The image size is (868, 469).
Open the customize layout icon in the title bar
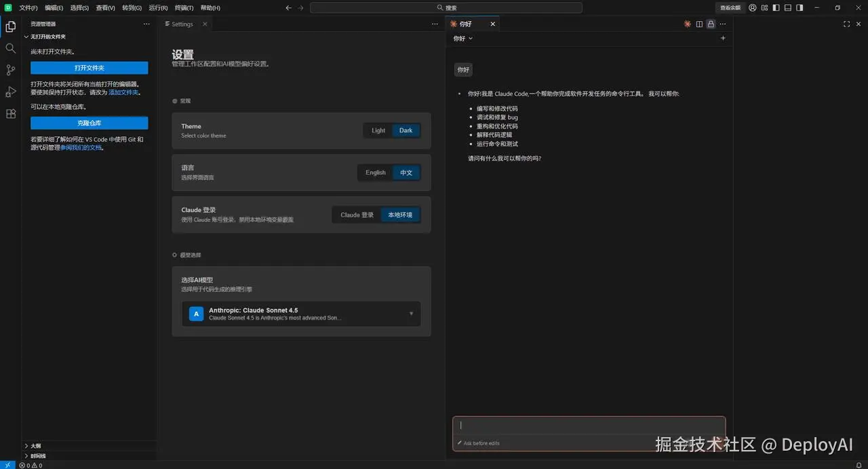click(764, 7)
